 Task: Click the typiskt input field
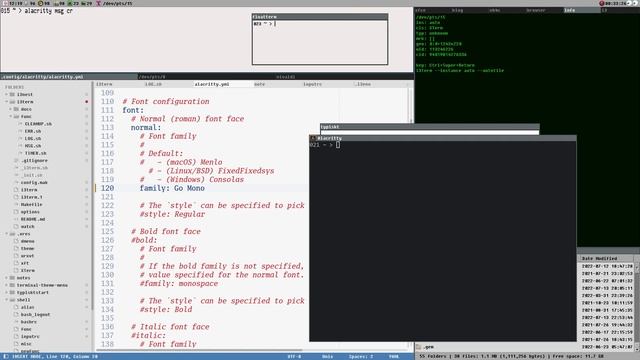430,132
